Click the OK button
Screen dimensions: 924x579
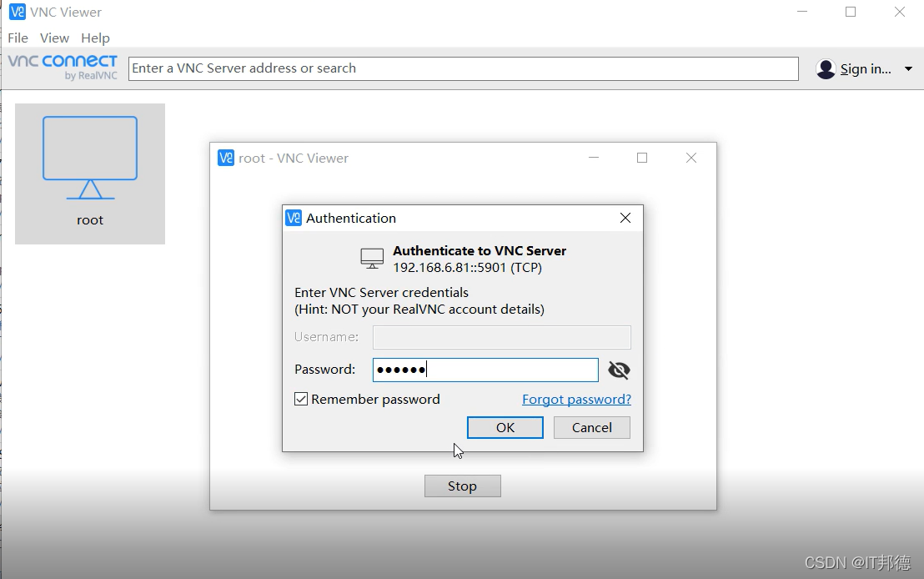tap(505, 427)
